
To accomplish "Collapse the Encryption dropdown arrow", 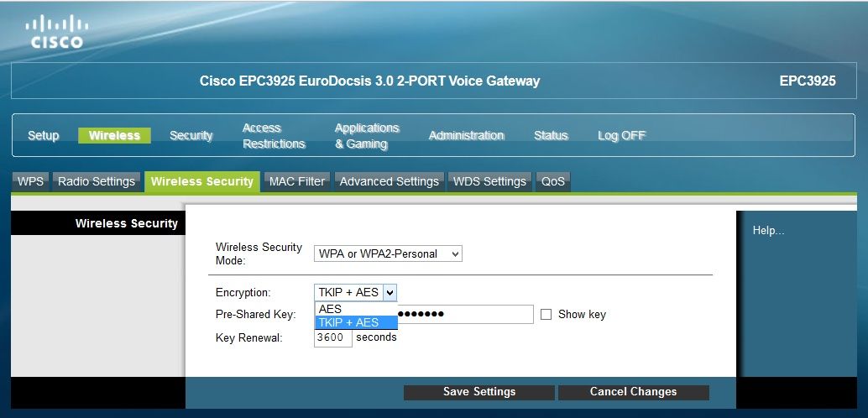I will point(390,292).
